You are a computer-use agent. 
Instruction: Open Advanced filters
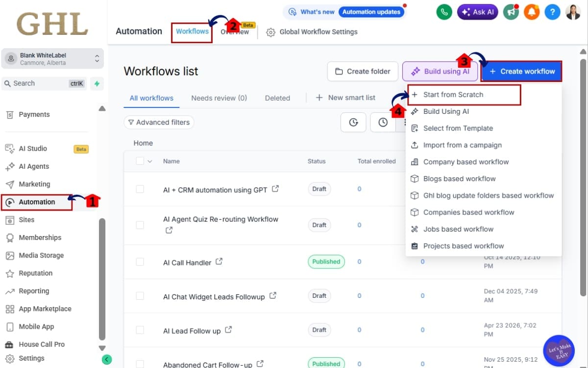(159, 122)
